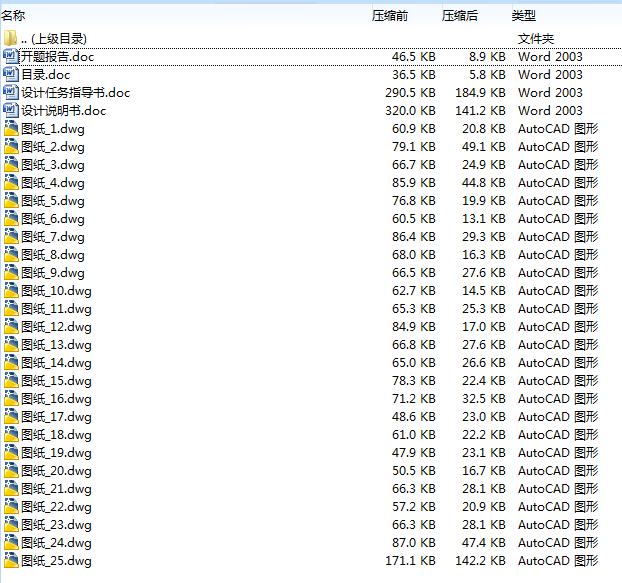Viewport: 622px width, 583px height.
Task: Click the 290.5 KB original size value
Action: [x=410, y=93]
